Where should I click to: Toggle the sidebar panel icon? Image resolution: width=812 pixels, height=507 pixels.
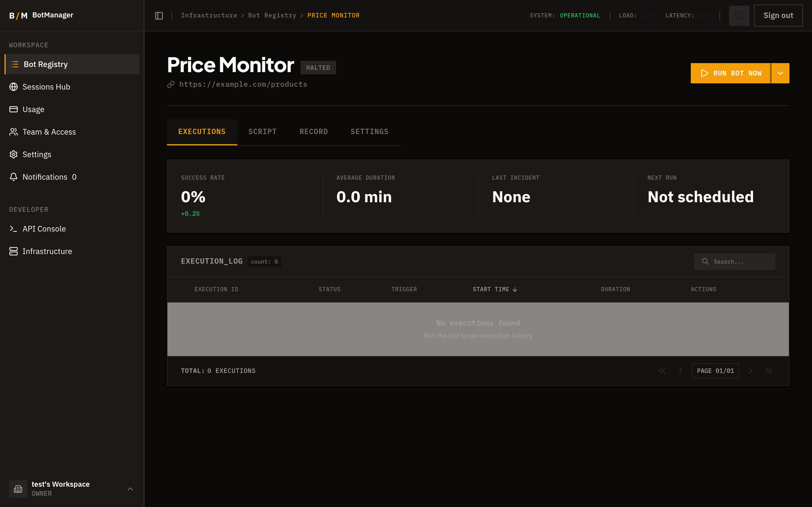tap(159, 16)
